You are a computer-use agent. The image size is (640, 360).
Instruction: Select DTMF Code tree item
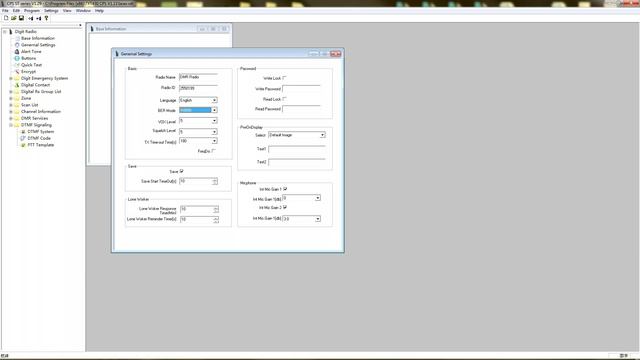39,138
